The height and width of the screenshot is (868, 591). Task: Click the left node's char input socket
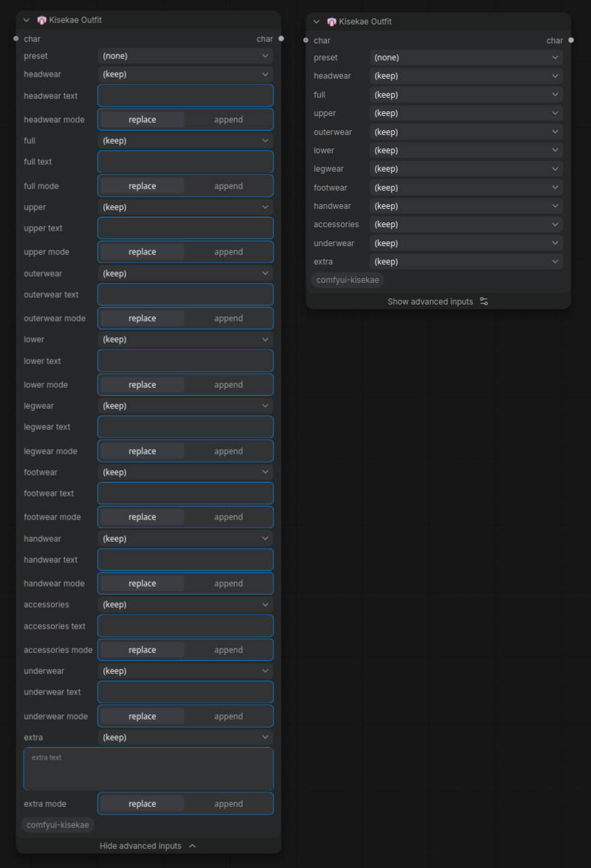[x=16, y=39]
